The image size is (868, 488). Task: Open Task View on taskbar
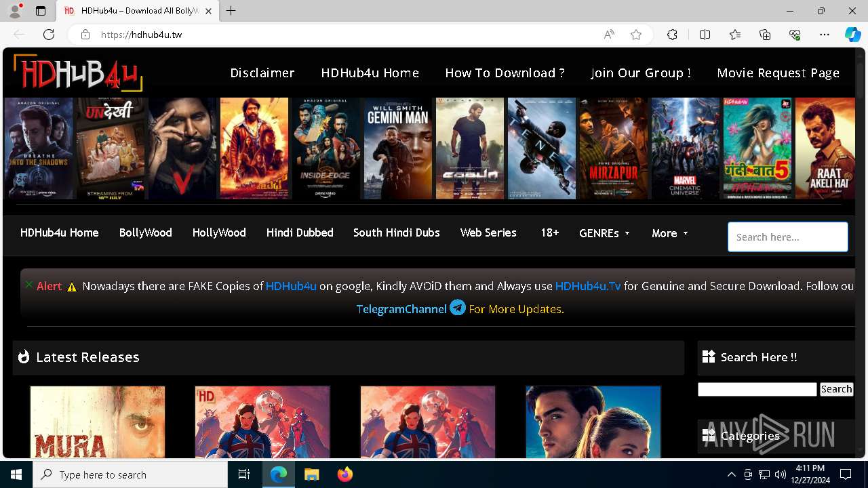244,474
